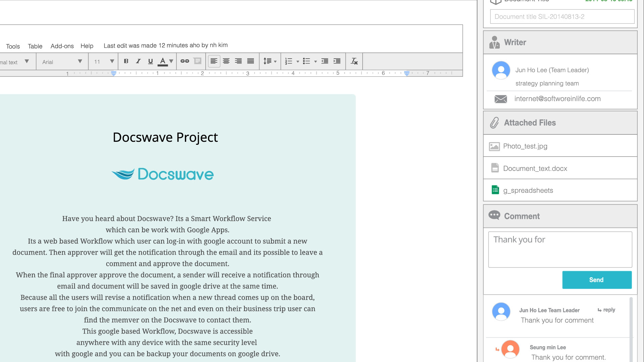Open the Help menu
644x362 pixels.
point(87,46)
